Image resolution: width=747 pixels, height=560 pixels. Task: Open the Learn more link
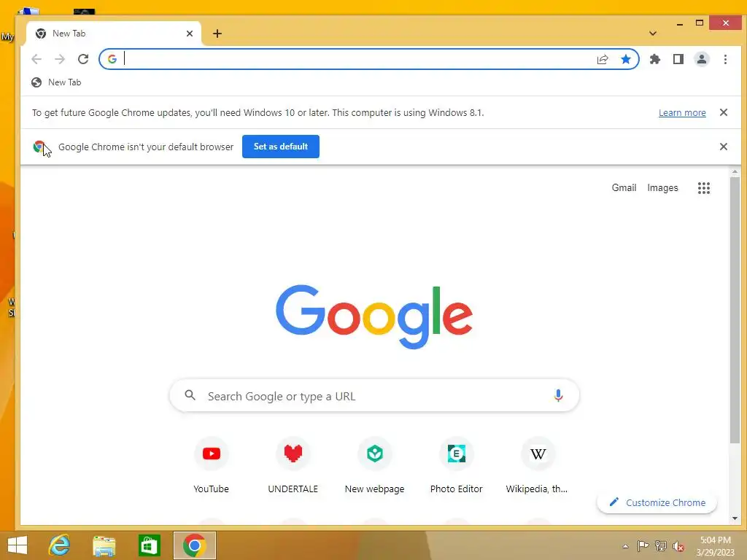click(682, 113)
